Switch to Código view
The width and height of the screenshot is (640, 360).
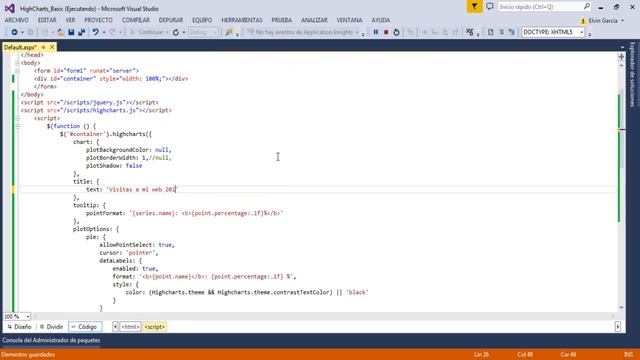[84, 327]
